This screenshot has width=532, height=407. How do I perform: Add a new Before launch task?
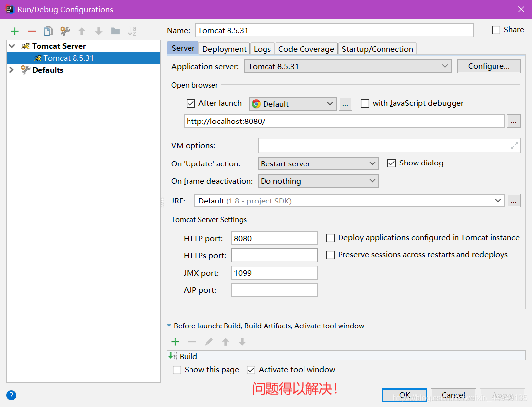tap(175, 341)
